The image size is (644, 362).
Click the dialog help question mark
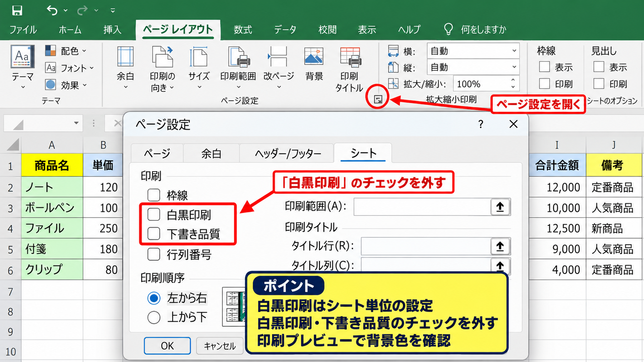tap(481, 124)
